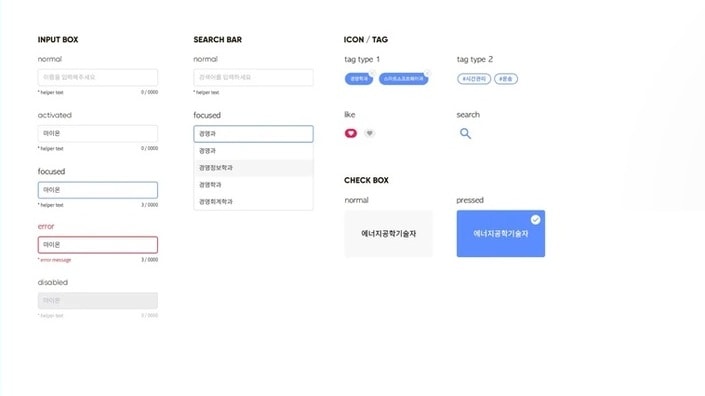Click the "CHECK BOX" heading
The width and height of the screenshot is (705, 396).
click(x=366, y=180)
